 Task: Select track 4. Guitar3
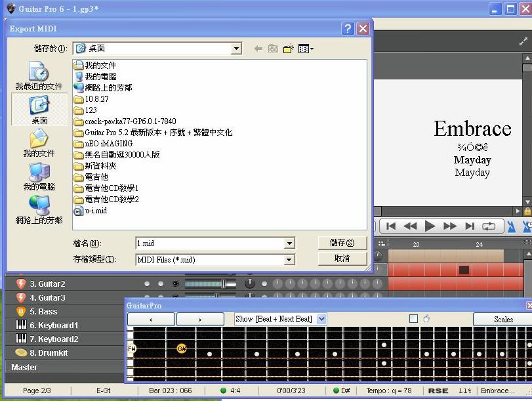point(47,298)
